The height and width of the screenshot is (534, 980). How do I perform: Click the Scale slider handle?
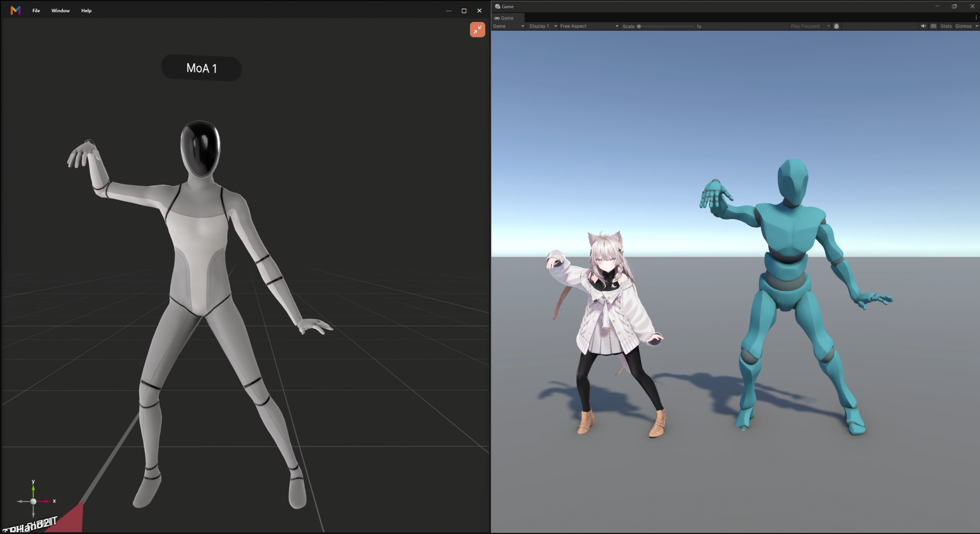(x=639, y=26)
